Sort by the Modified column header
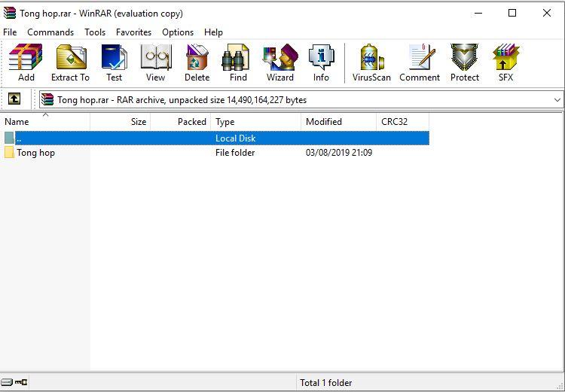The image size is (565, 392). [x=339, y=122]
